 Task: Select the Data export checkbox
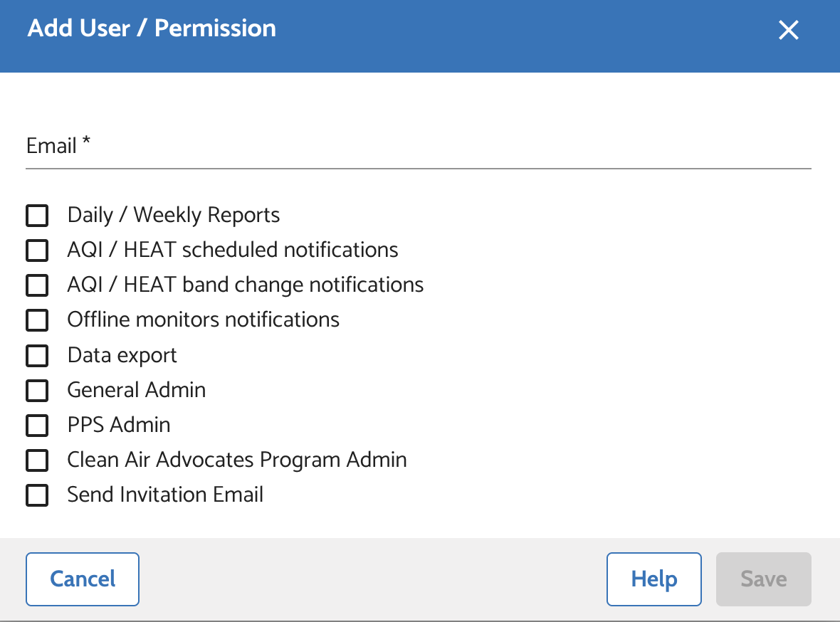click(x=37, y=355)
